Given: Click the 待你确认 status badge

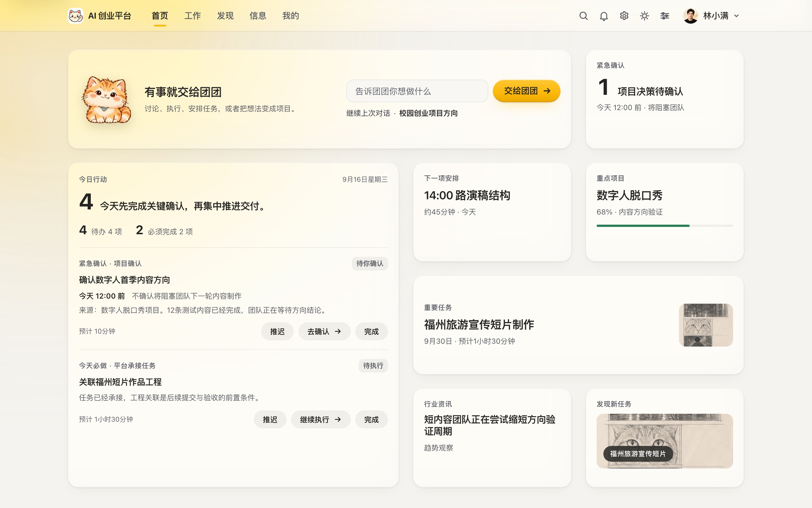Looking at the screenshot, I should (370, 264).
